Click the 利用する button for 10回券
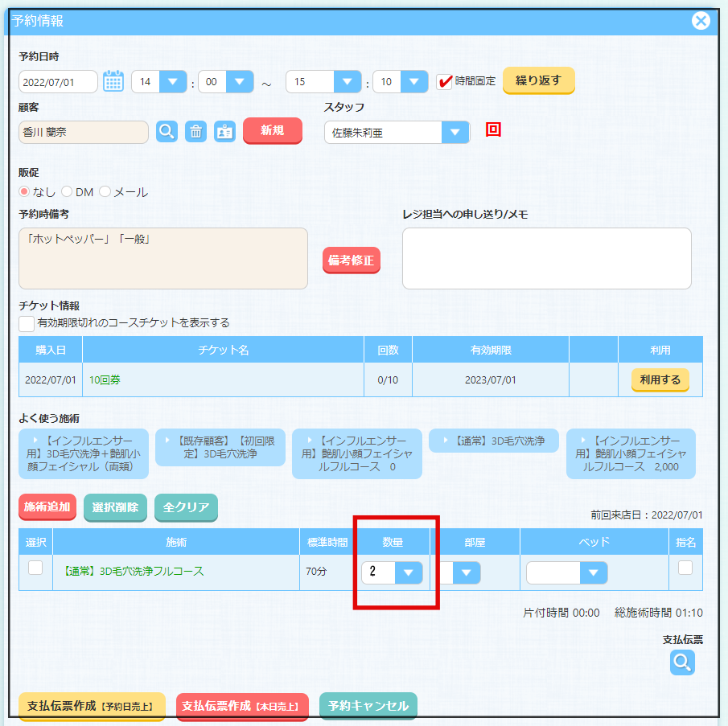 [x=660, y=379]
